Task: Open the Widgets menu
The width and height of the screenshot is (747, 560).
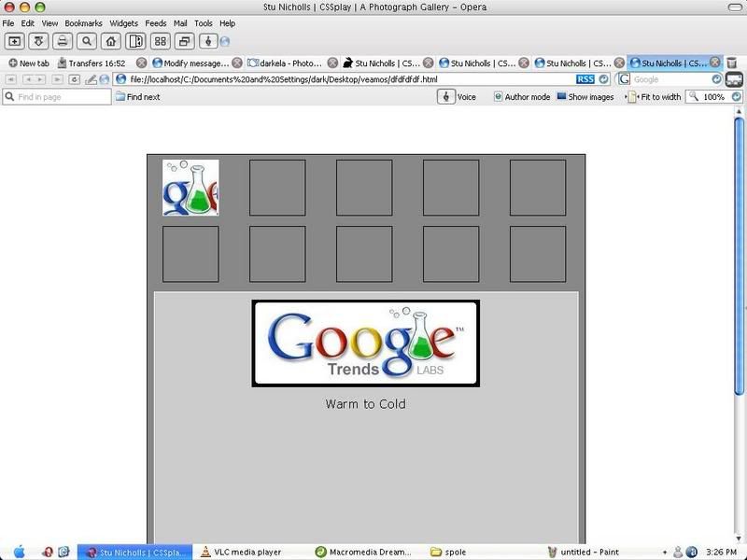Action: click(124, 23)
